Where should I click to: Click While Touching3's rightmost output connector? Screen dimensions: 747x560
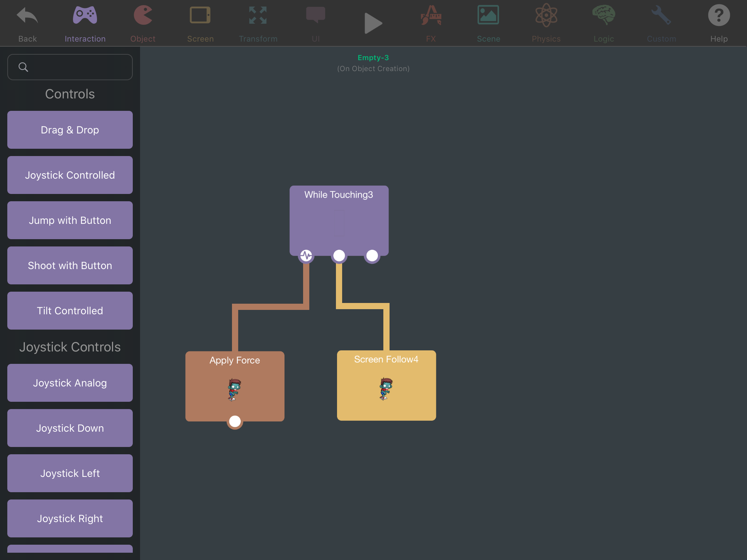point(372,256)
